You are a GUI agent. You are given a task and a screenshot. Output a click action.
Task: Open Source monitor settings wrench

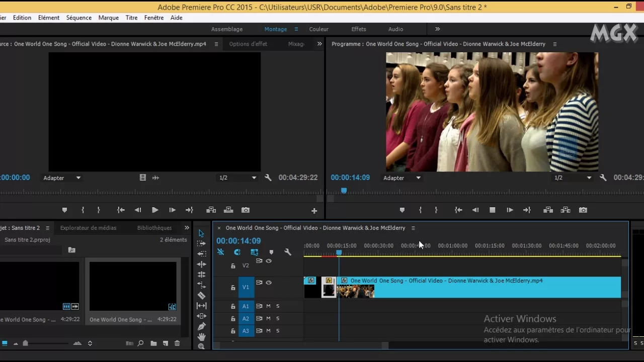pos(268,177)
